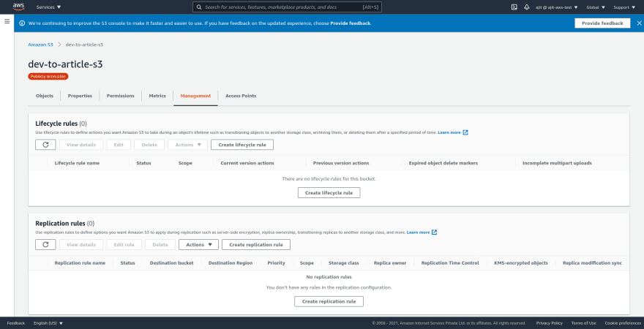
Task: Click the Feedback link in footer
Action: [x=15, y=323]
